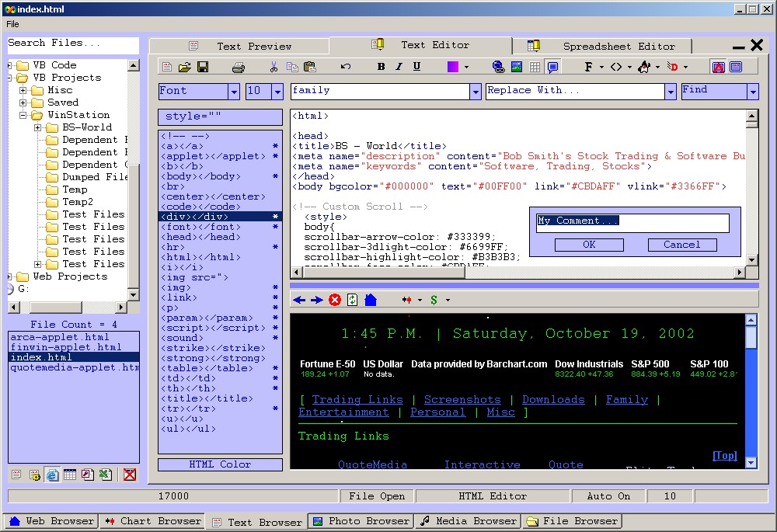This screenshot has height=532, width=777.
Task: Switch to the Text Preview tab
Action: (x=239, y=46)
